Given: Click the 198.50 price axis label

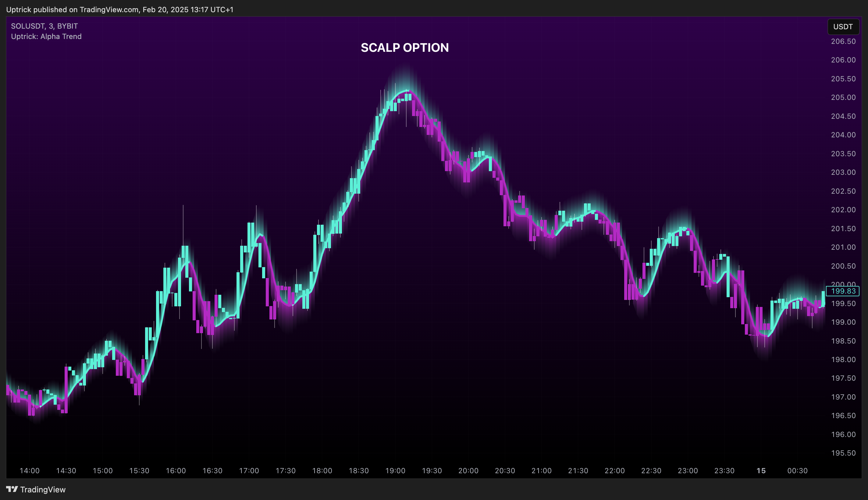Looking at the screenshot, I should click(843, 341).
